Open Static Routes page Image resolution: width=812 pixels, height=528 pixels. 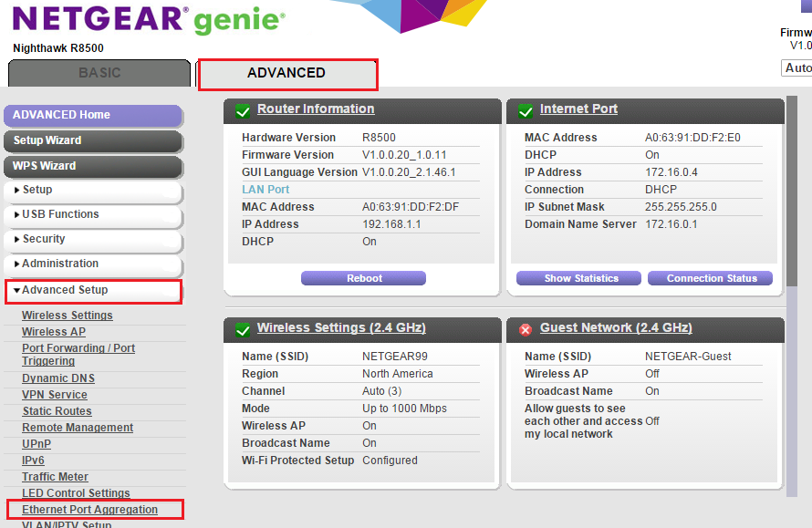click(x=57, y=411)
